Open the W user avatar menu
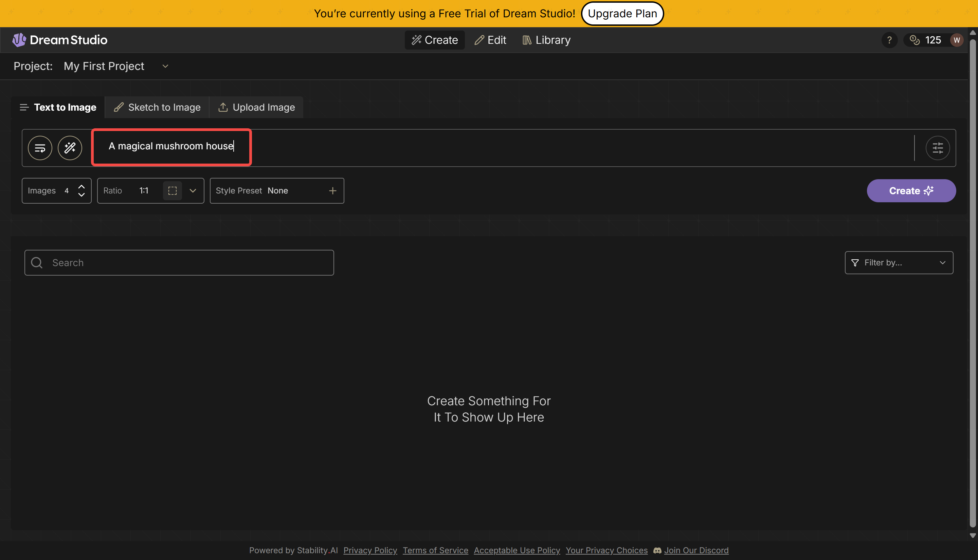 coord(957,40)
